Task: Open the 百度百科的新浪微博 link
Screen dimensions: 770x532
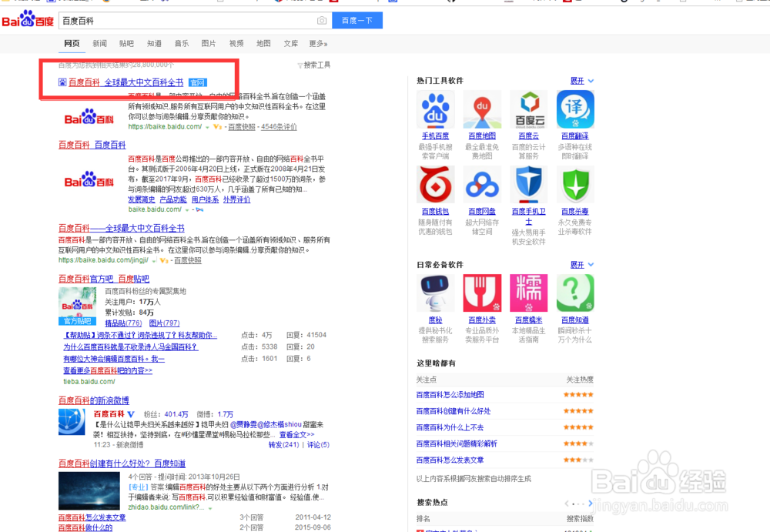Action: (x=94, y=401)
